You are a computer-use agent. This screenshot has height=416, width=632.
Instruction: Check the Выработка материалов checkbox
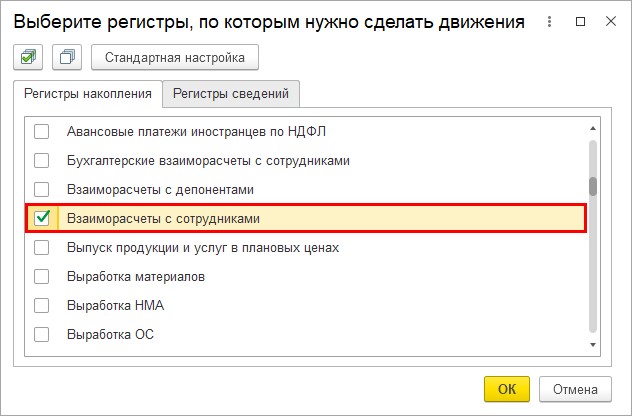[x=42, y=277]
